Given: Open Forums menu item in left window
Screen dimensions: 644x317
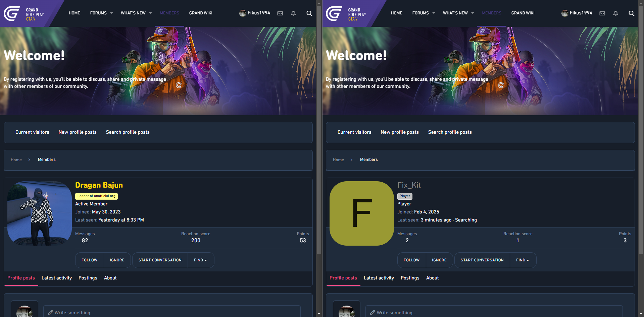Looking at the screenshot, I should (x=98, y=13).
